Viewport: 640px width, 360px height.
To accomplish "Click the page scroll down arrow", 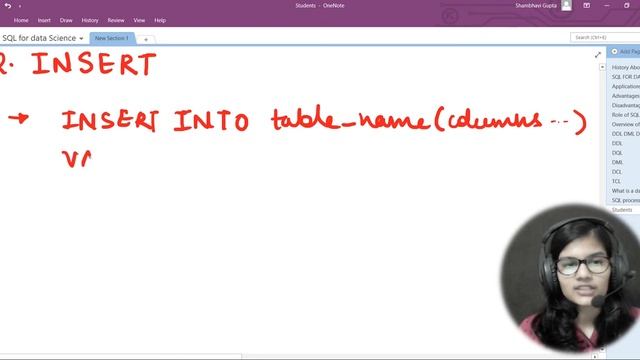I will tap(602, 349).
